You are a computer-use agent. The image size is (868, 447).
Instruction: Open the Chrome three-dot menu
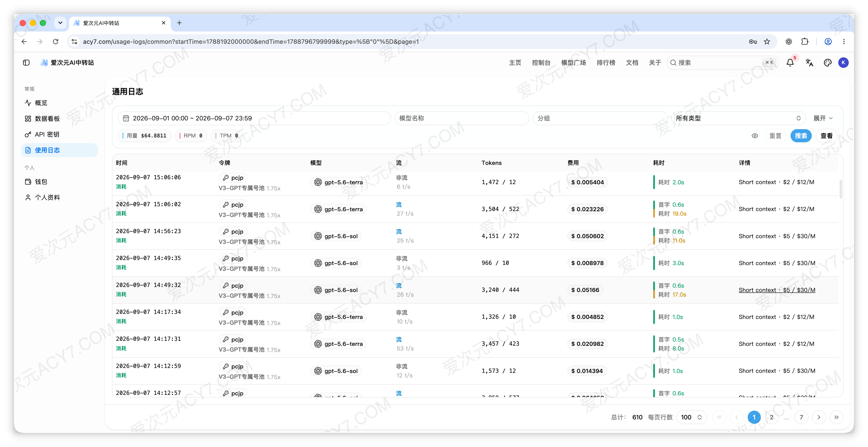tap(844, 41)
